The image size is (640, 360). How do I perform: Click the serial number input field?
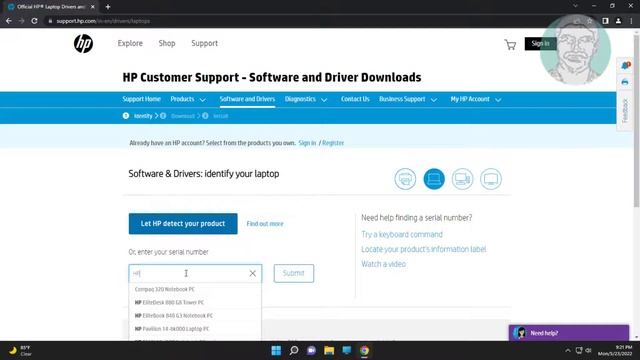[195, 273]
